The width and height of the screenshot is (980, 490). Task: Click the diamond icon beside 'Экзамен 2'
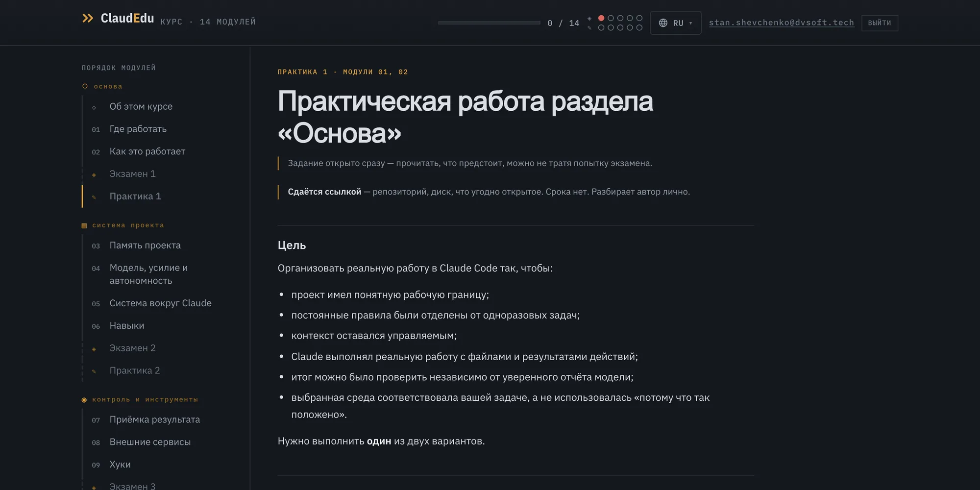[x=94, y=349]
